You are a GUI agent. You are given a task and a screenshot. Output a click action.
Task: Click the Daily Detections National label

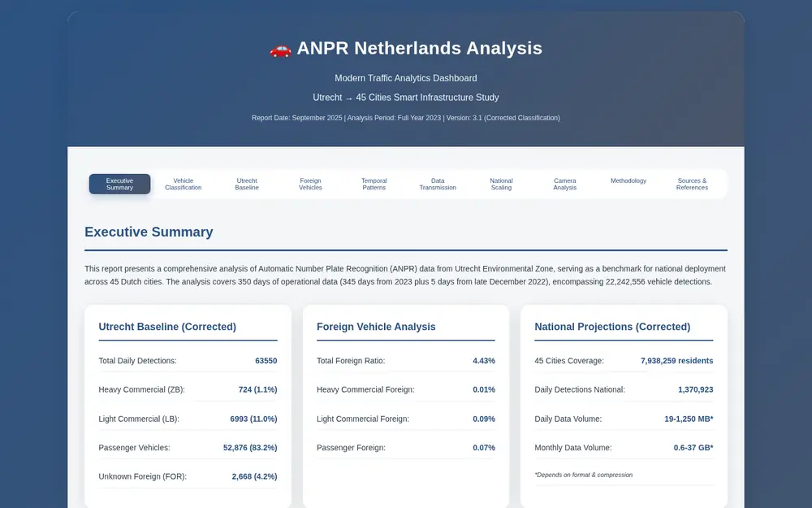click(580, 389)
